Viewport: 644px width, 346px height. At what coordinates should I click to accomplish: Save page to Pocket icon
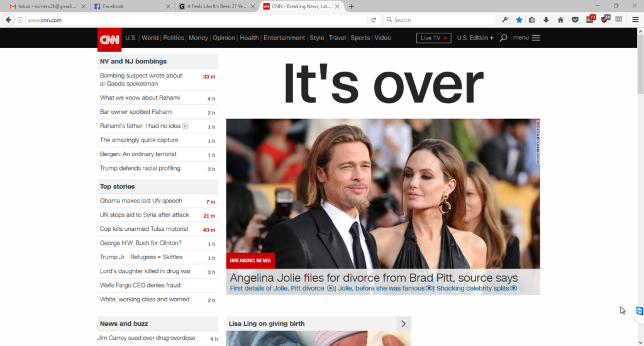coord(575,20)
